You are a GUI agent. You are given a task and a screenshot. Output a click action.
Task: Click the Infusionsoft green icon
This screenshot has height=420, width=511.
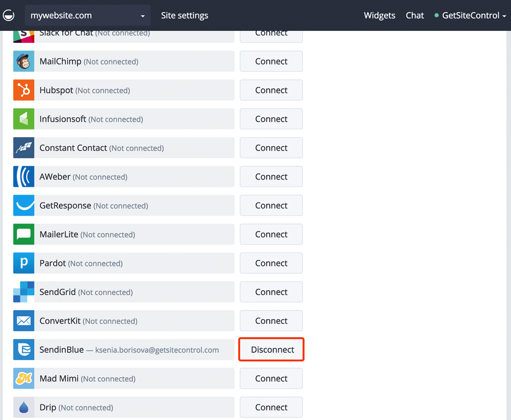(x=24, y=119)
